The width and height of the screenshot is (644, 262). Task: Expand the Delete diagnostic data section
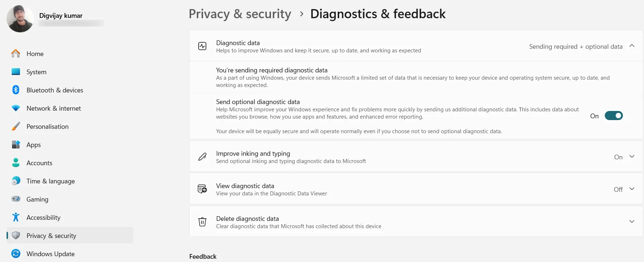(x=632, y=221)
